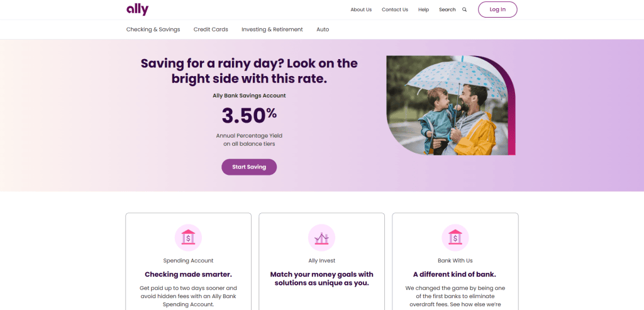Viewport: 644px width, 310px height.
Task: Select the A different kind of bank heading
Action: point(455,274)
